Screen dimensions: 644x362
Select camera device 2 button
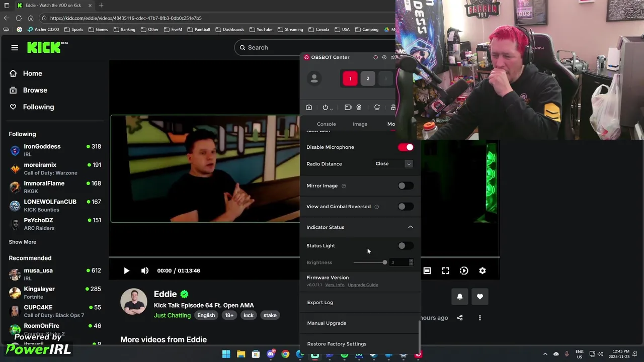(x=368, y=78)
